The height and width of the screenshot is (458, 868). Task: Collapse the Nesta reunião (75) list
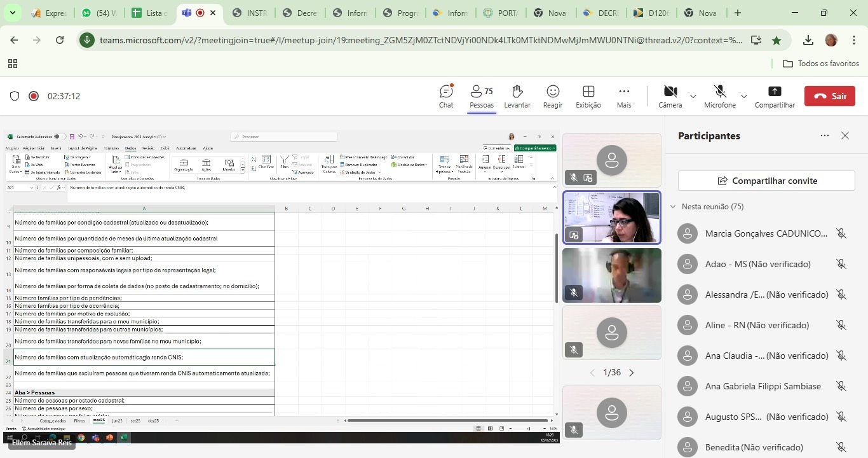673,207
